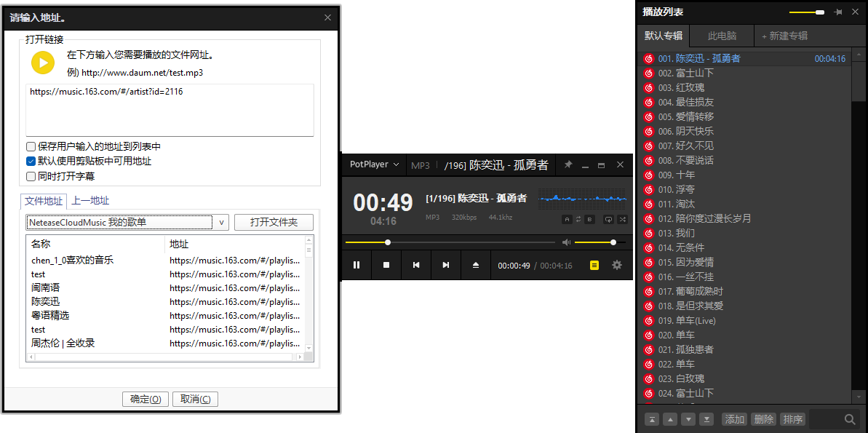This screenshot has height=433, width=868.
Task: Mute audio via the speaker icon
Action: [x=566, y=242]
